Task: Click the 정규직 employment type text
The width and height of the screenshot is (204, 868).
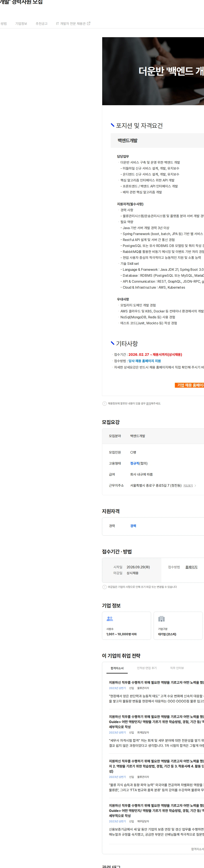Action: (134, 464)
